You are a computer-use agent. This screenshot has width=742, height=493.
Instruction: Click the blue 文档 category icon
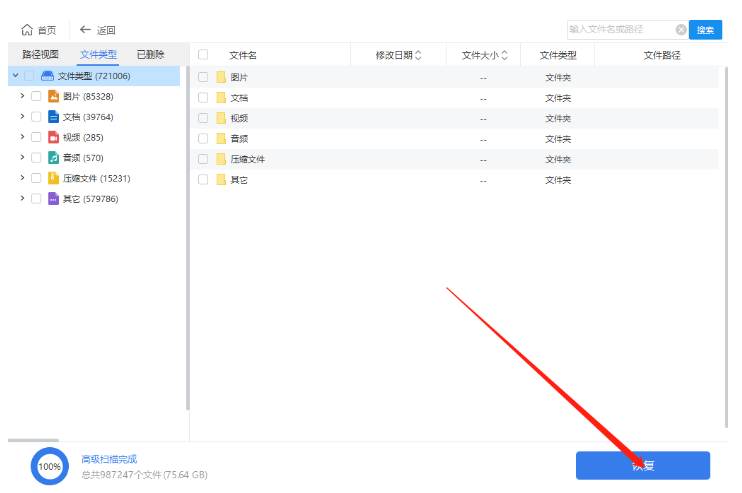tap(54, 117)
